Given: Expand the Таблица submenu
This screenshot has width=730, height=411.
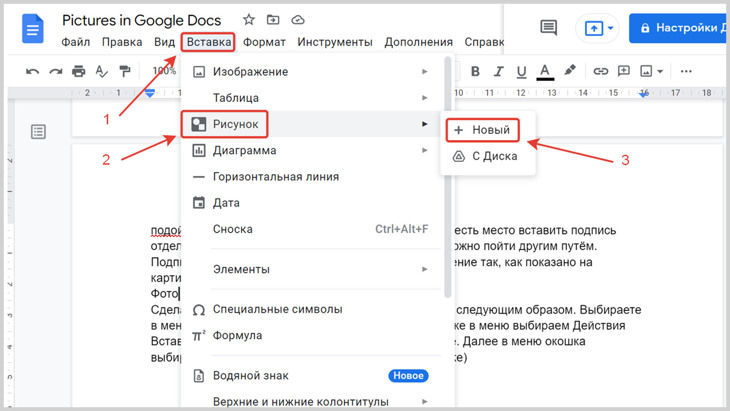Looking at the screenshot, I should [311, 98].
